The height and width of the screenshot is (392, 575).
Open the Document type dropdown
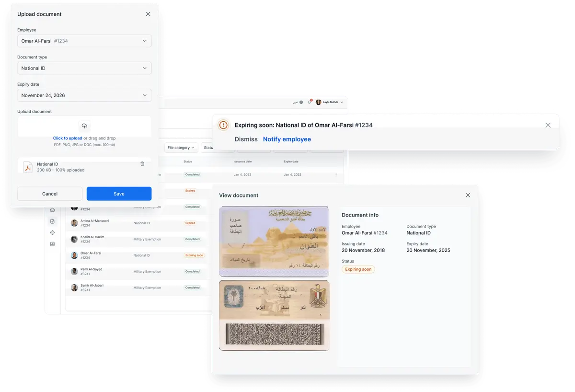click(84, 68)
